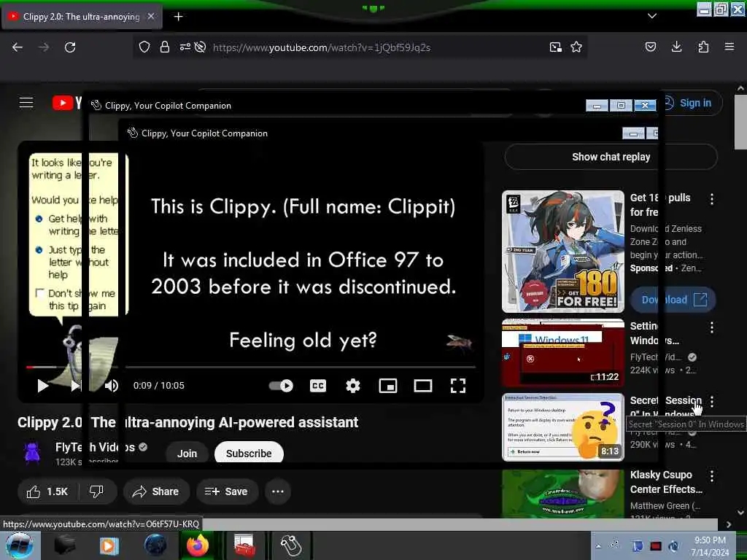The image size is (747, 560).
Task: Seek on the video progress bar
Action: click(x=251, y=367)
